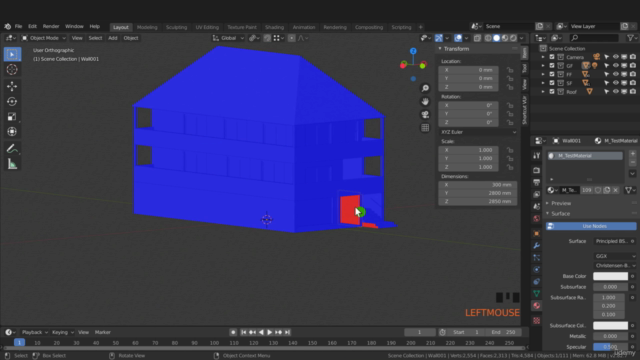This screenshot has width=640, height=360.
Task: Open XYZ Euler rotation mode dropdown
Action: pos(478,132)
